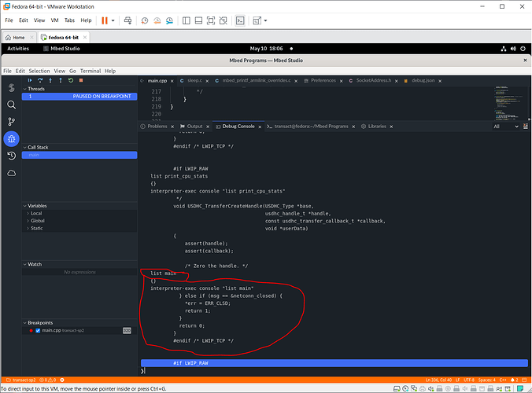The image size is (532, 393).
Task: Click the debug Step Out icon
Action: coord(61,80)
